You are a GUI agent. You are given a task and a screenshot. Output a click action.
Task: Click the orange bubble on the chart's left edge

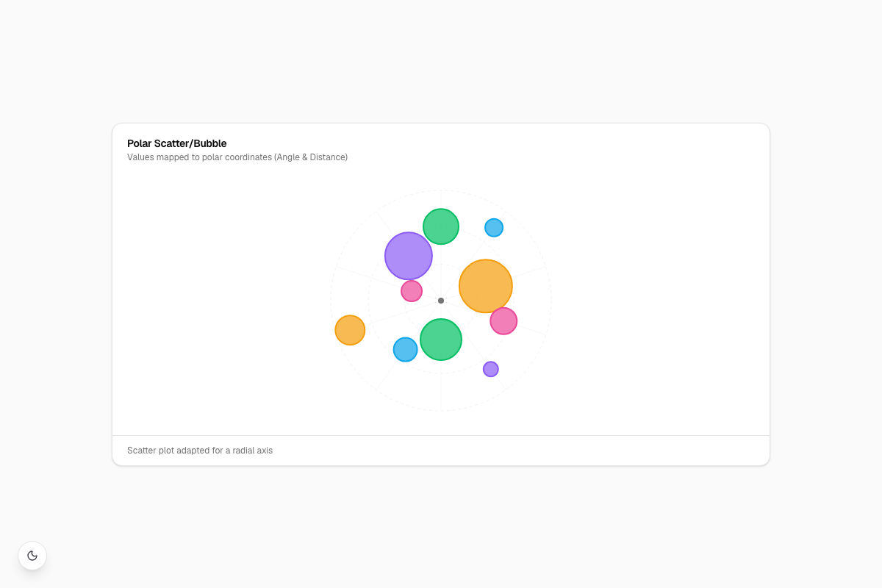(x=350, y=330)
